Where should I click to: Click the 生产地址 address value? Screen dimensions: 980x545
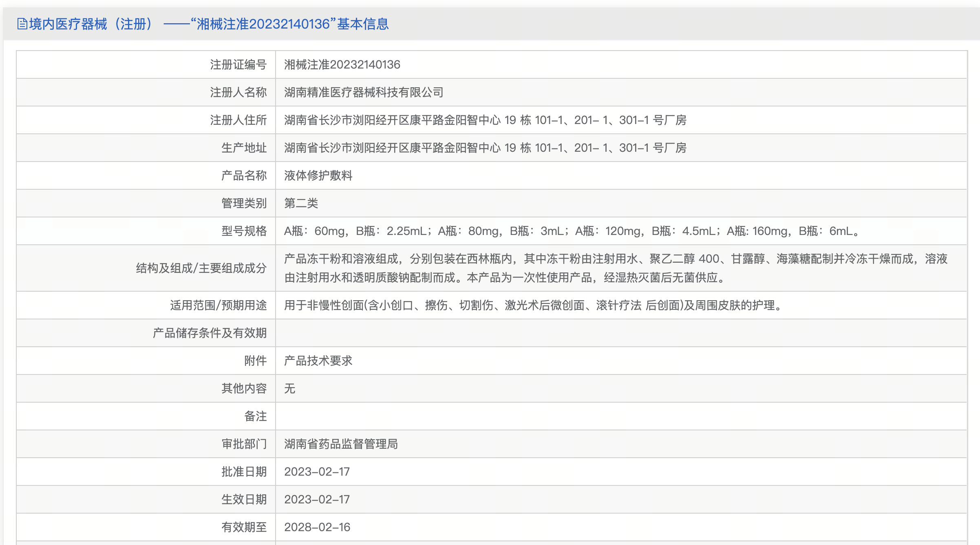pos(485,148)
